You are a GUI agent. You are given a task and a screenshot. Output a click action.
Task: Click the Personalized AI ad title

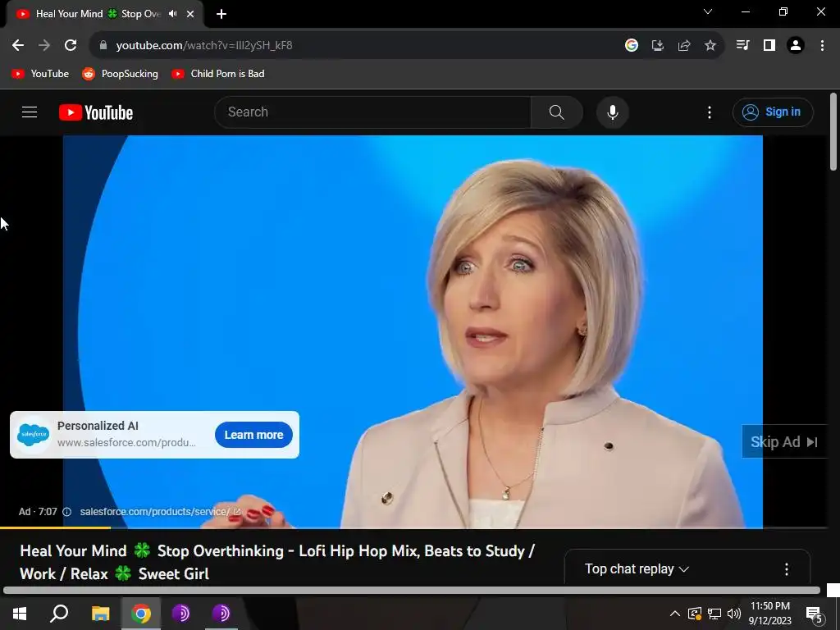[98, 426]
